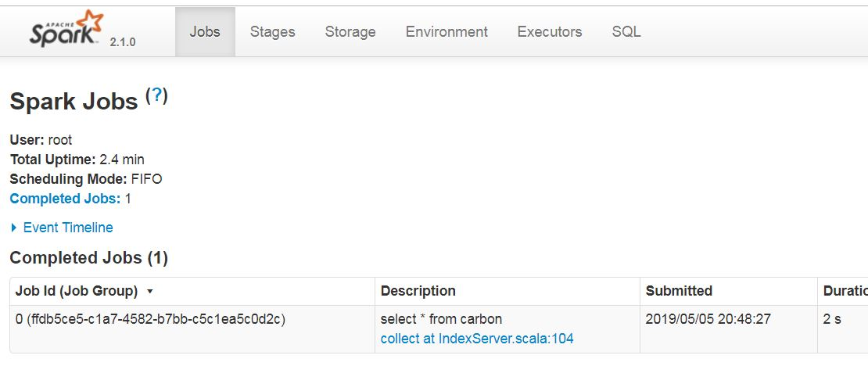This screenshot has width=868, height=366.
Task: View the Executors tab
Action: click(x=550, y=32)
